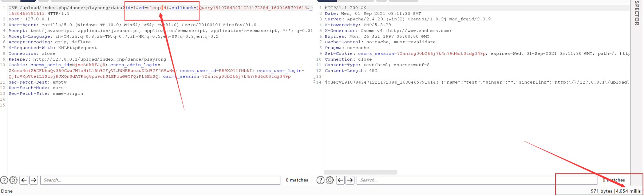Viewport: 644px width, 196px height.
Task: Click the response pane '0 matches' label
Action: pos(613,180)
